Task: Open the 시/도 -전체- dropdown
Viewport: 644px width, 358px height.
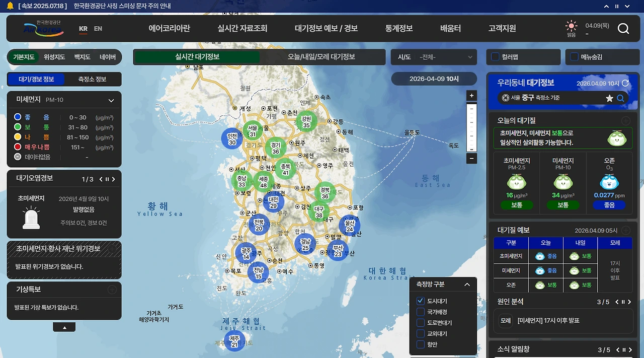Action: pyautogui.click(x=434, y=57)
